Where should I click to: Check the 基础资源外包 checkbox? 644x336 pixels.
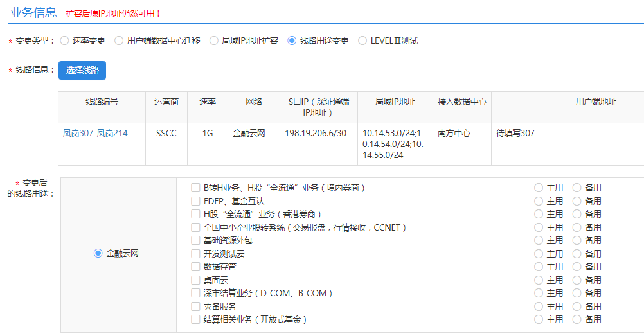[x=195, y=240]
